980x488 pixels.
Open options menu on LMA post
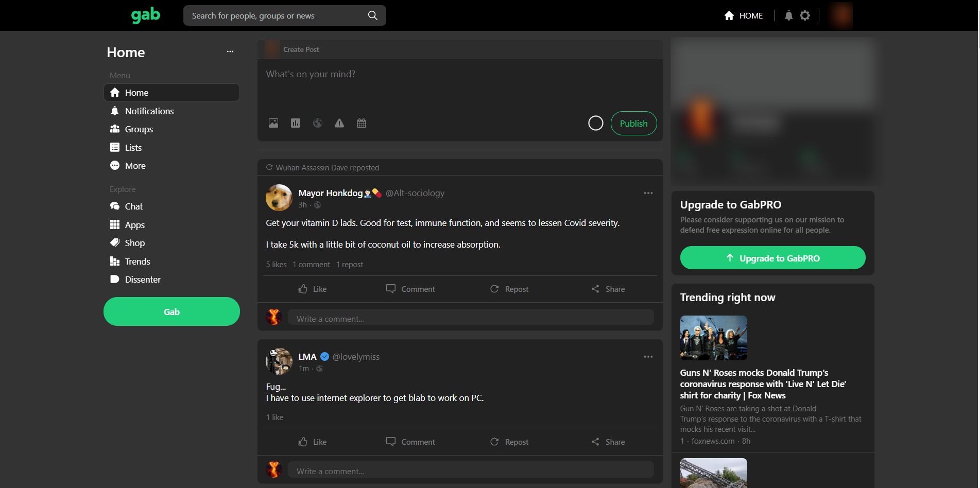pyautogui.click(x=648, y=357)
